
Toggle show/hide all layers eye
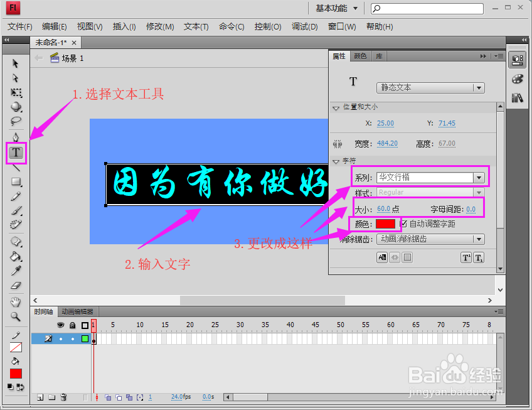[60, 325]
